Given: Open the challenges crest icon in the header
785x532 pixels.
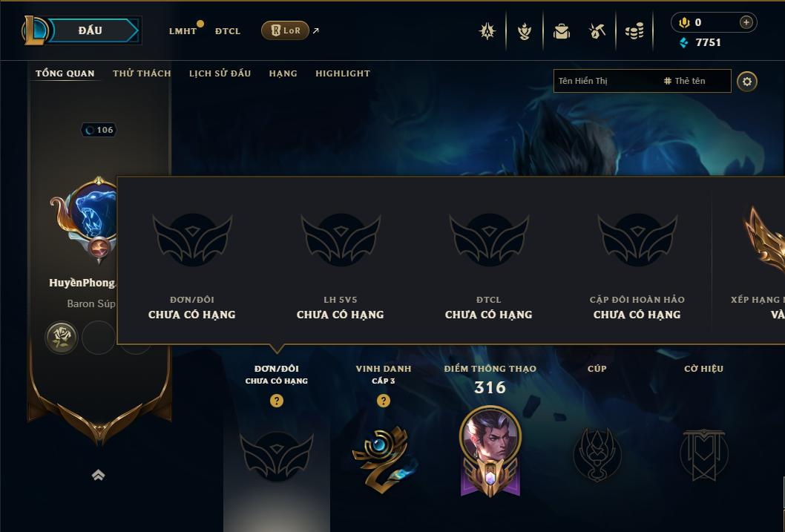Looking at the screenshot, I should tap(487, 31).
